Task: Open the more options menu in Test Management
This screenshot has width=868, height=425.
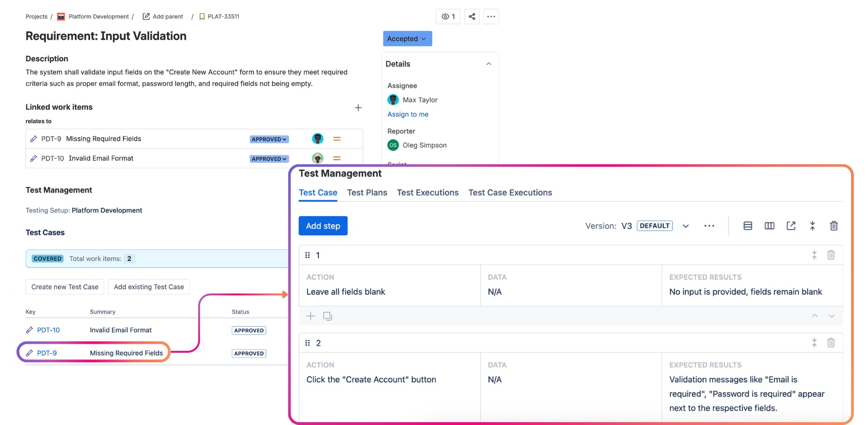Action: click(x=709, y=226)
